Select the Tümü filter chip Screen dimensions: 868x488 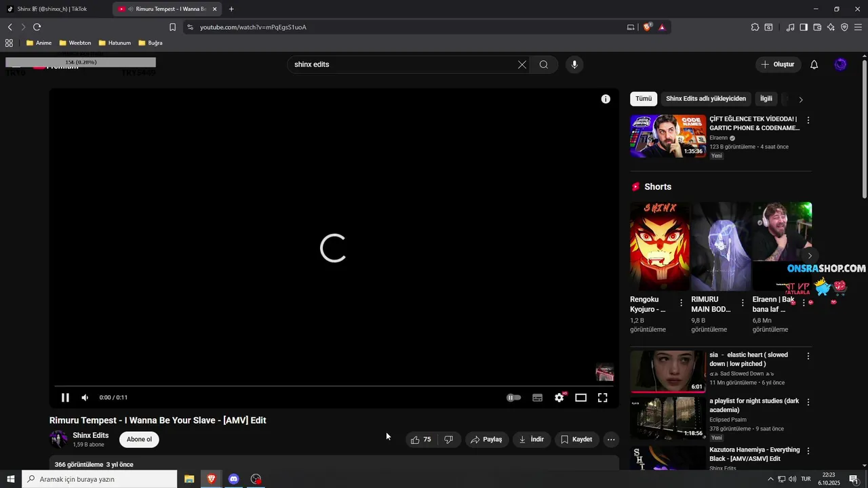click(644, 99)
